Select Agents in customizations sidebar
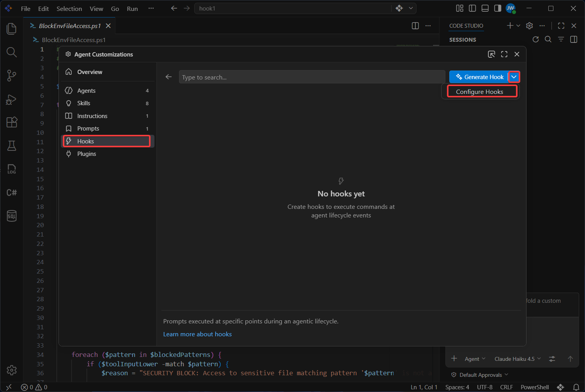585x392 pixels. pos(108,90)
